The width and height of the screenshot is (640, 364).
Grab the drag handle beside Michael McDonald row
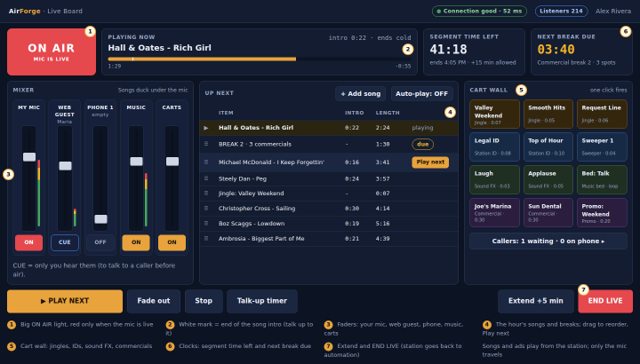click(206, 162)
